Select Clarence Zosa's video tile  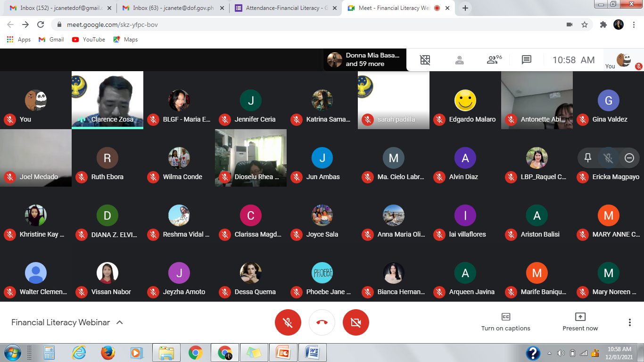[x=107, y=100]
